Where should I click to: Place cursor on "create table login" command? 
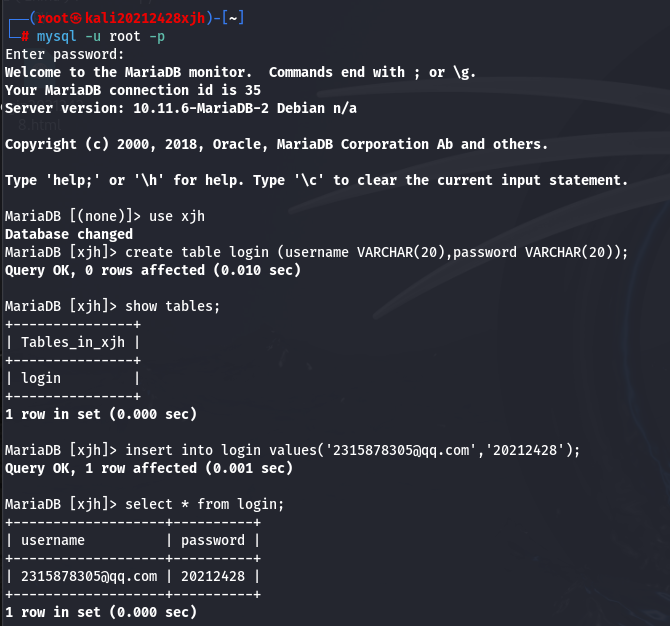coord(376,252)
